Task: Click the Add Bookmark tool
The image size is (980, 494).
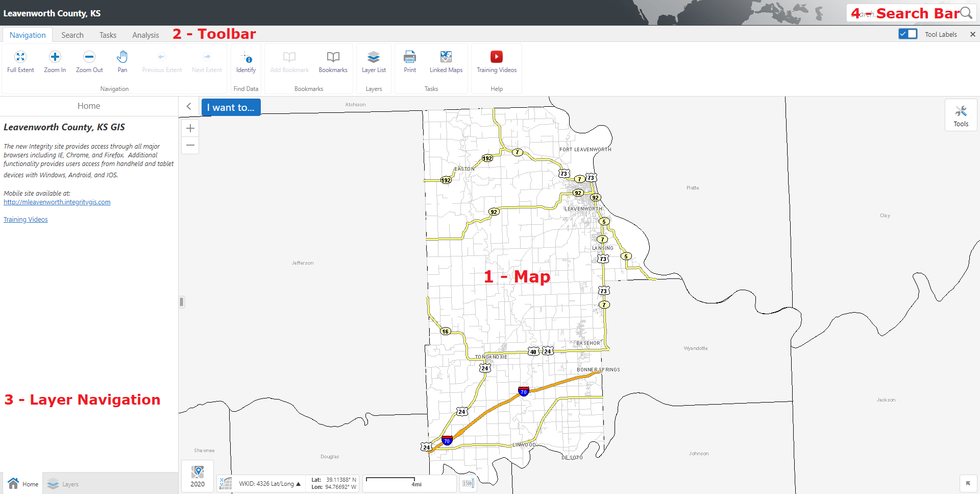Action: tap(289, 62)
